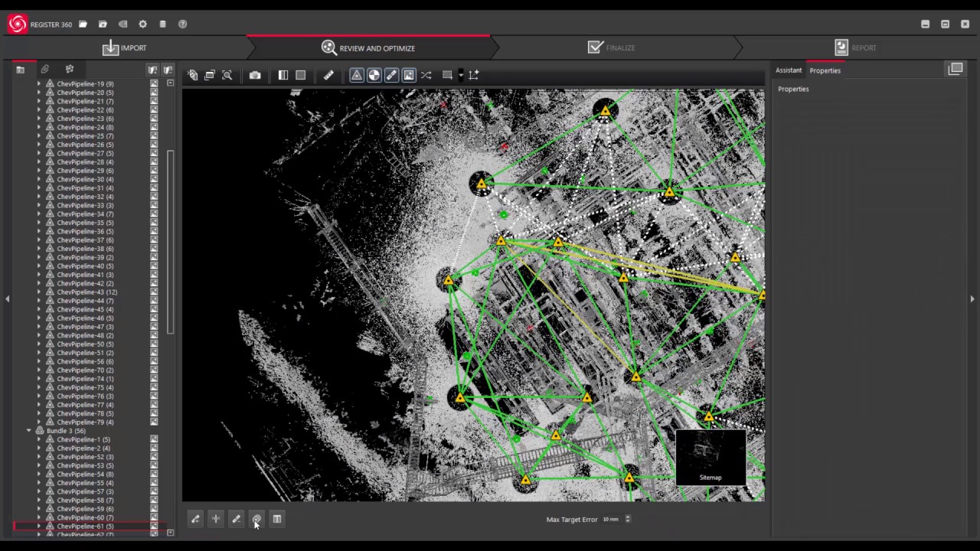Open the third left-panel tab icon
The width and height of the screenshot is (980, 551).
coord(70,70)
